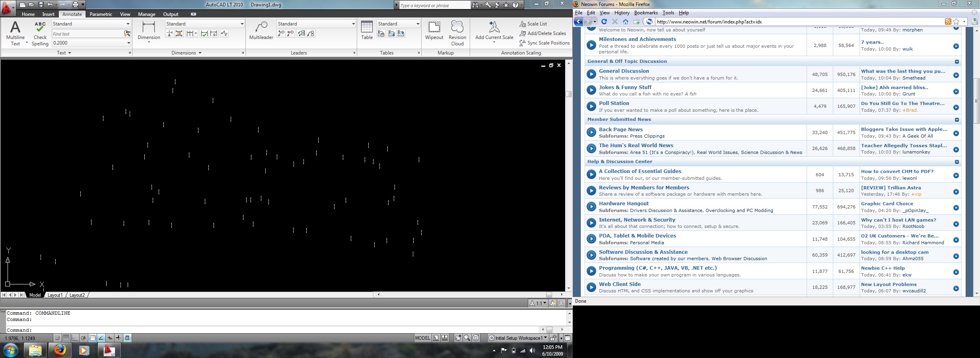The width and height of the screenshot is (980, 358).
Task: Choose the Dimension tool
Action: click(149, 31)
